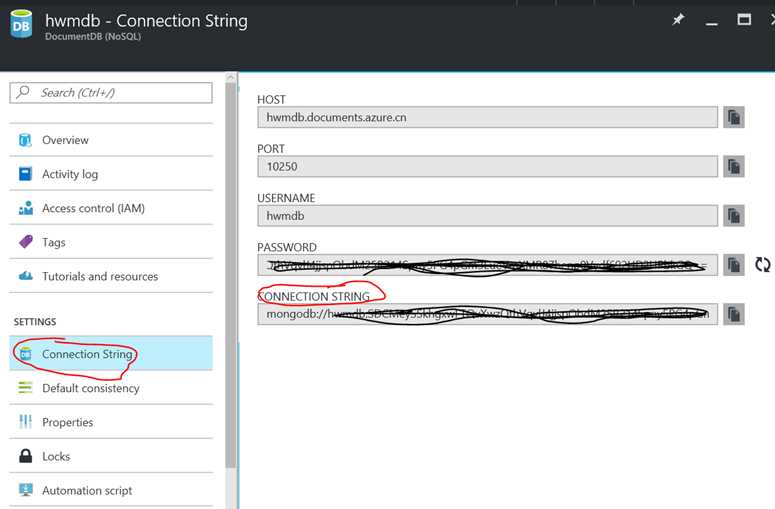Image resolution: width=775 pixels, height=509 pixels.
Task: Go to the Tags section
Action: tap(111, 242)
